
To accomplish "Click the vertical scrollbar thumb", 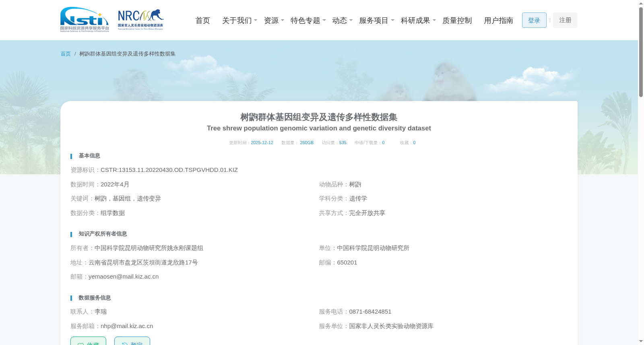I will tap(641, 52).
